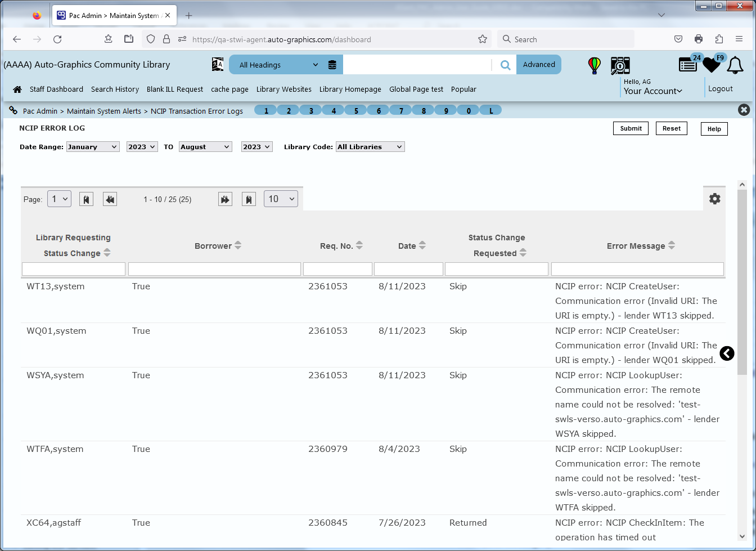Click the magnifier search button
This screenshot has width=756, height=551.
point(505,65)
